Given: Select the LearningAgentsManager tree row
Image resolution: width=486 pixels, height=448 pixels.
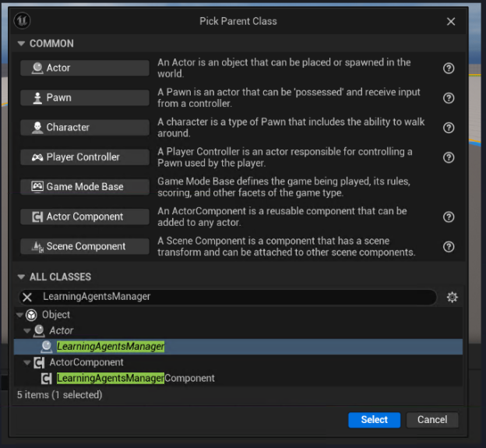Looking at the screenshot, I should click(238, 347).
